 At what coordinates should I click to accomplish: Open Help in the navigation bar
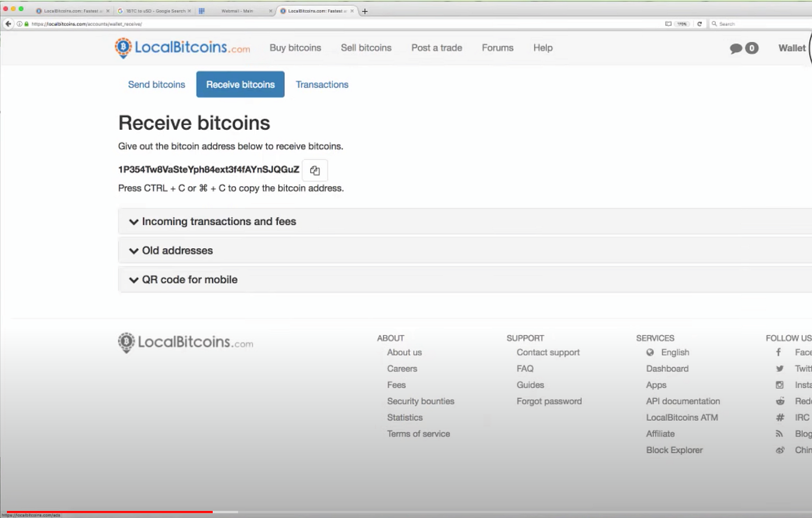(x=543, y=48)
